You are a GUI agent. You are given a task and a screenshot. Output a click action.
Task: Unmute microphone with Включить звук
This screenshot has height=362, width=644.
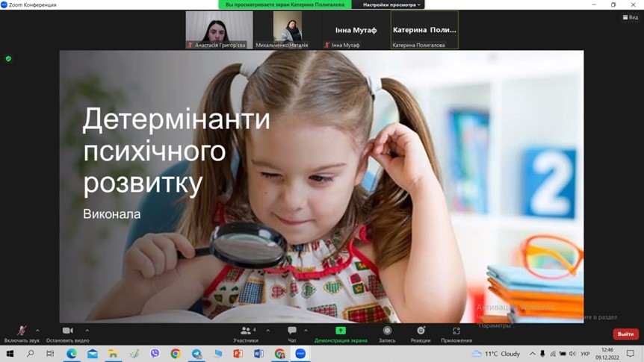(x=22, y=331)
